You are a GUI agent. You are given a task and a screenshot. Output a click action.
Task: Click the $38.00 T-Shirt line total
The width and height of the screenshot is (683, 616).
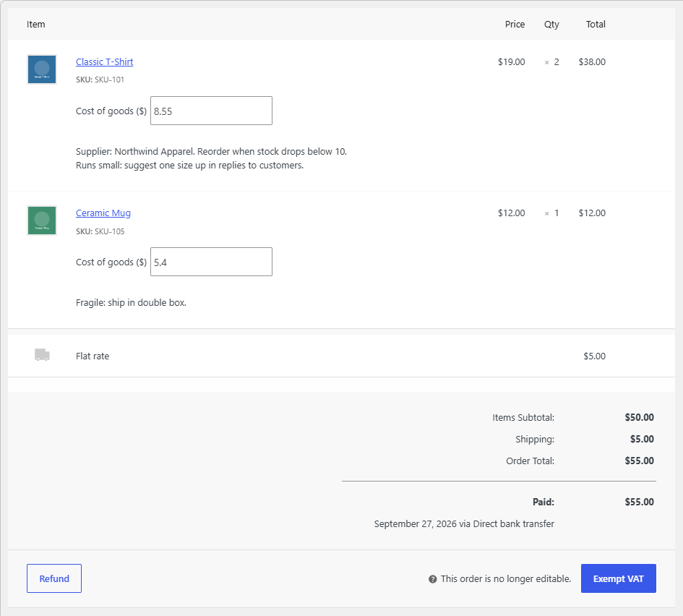pyautogui.click(x=592, y=62)
